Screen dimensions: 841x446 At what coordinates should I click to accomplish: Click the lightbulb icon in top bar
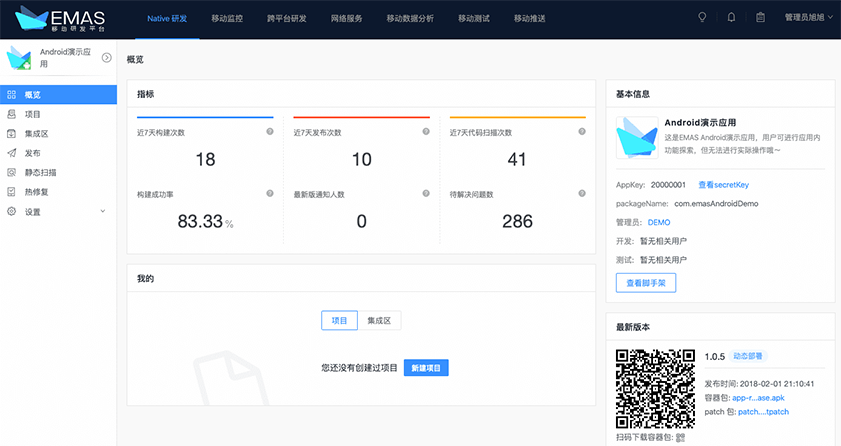point(702,17)
